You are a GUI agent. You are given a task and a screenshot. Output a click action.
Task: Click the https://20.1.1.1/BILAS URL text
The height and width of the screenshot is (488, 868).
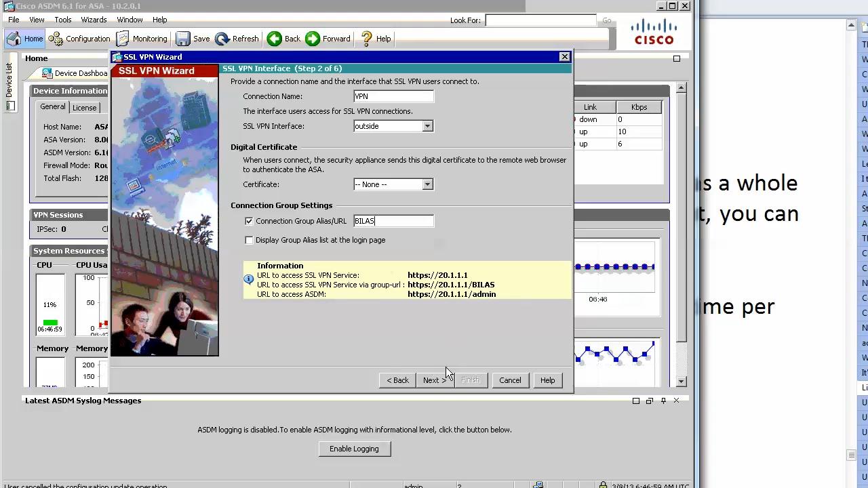tap(451, 285)
